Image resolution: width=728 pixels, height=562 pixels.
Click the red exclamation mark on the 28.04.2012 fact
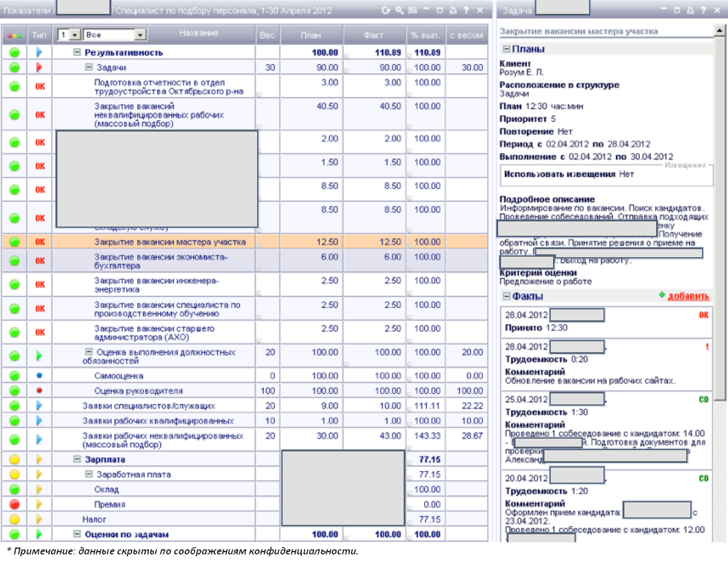[707, 347]
